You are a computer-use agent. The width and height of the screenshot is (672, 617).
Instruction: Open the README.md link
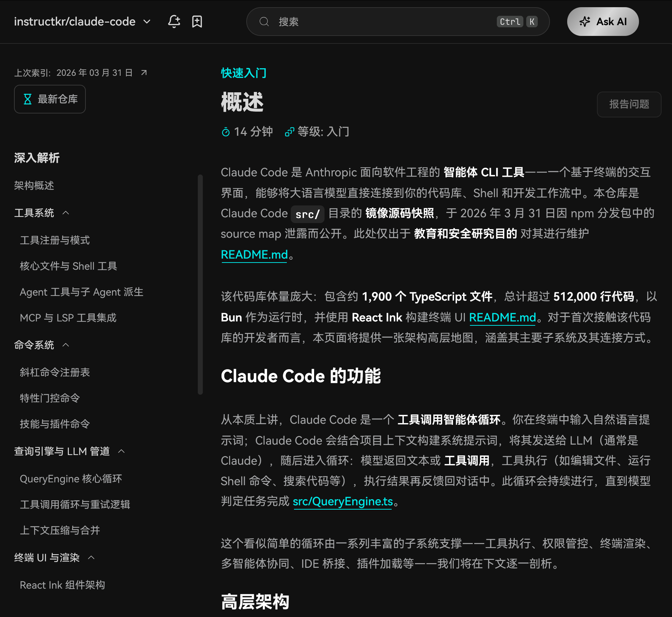(254, 255)
